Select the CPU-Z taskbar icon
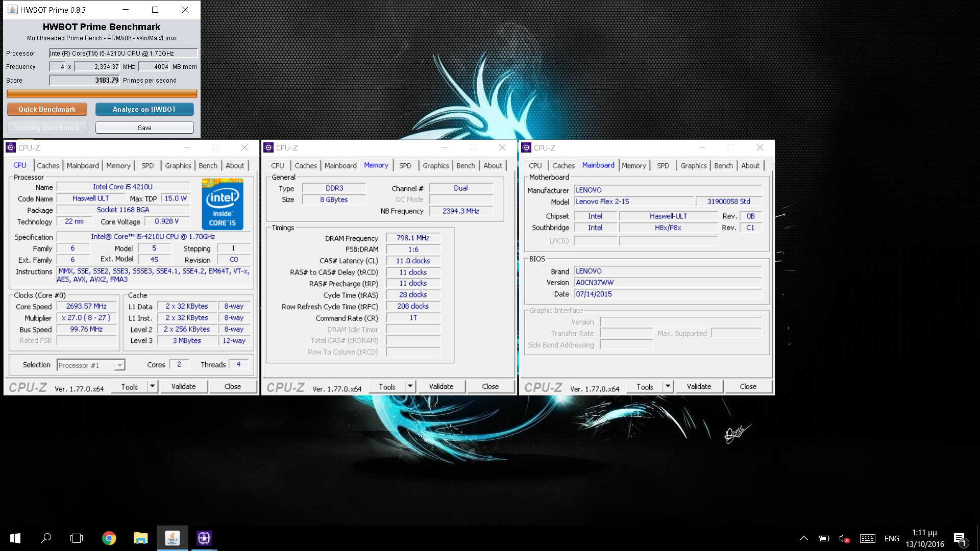This screenshot has width=980, height=551. 204,538
